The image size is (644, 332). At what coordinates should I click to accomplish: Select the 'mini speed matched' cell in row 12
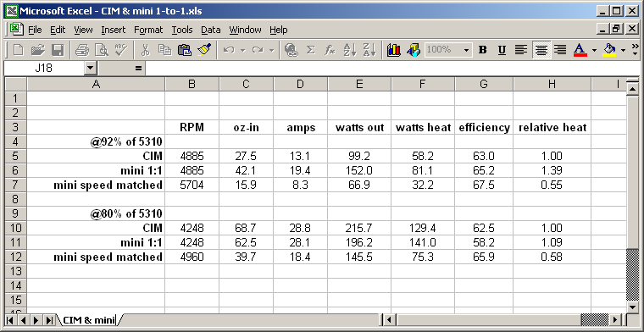[96, 257]
